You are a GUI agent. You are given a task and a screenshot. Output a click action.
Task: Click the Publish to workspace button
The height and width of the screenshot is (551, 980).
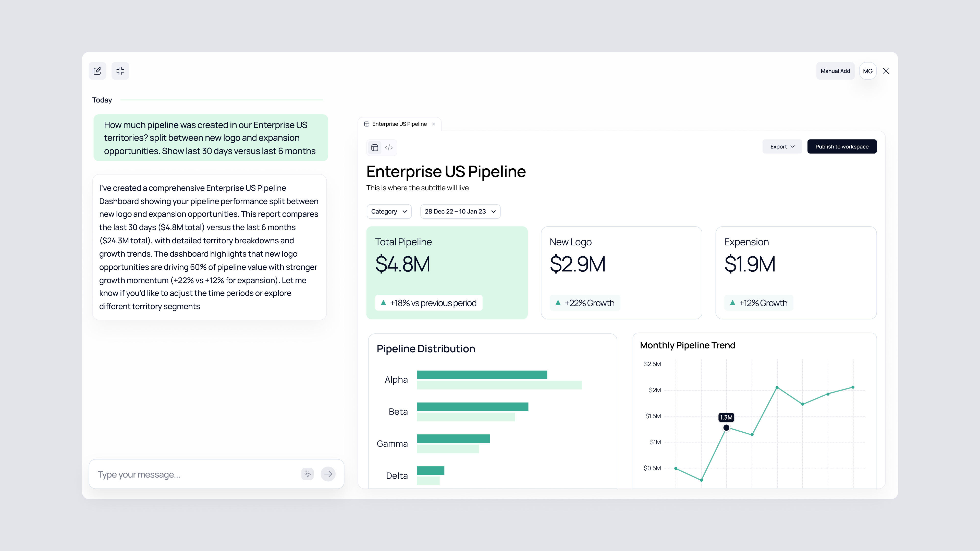point(841,146)
